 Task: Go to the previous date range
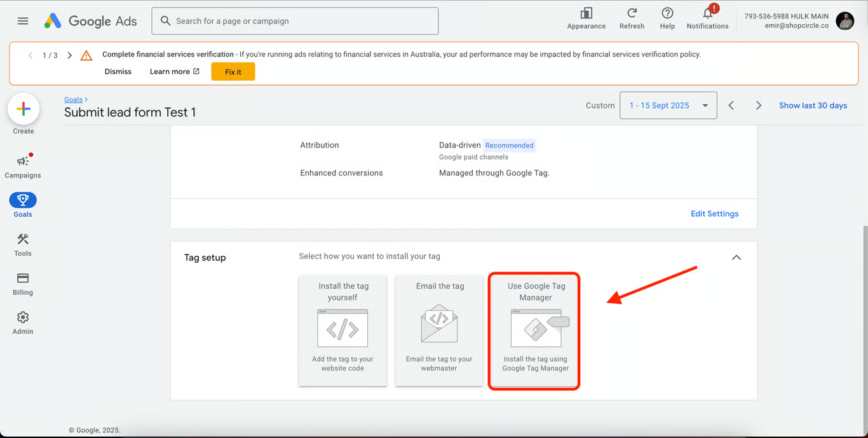coord(731,106)
